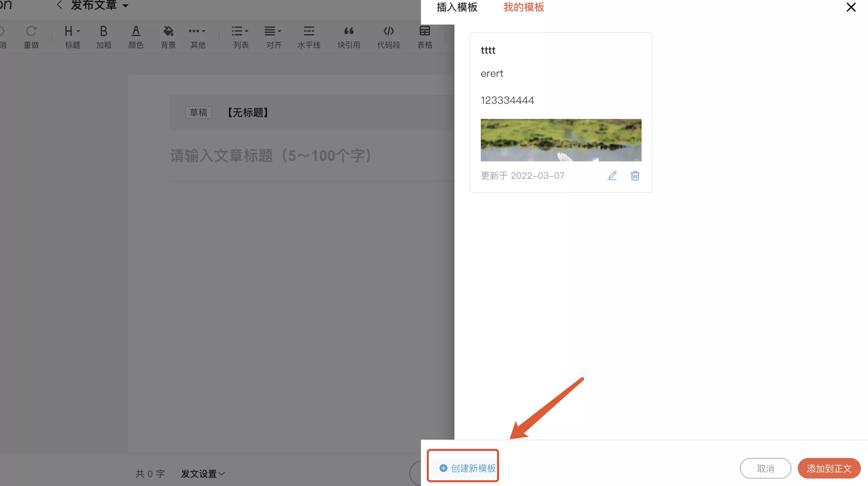Expand 发文设置 publishing settings
Screen dimensions: 868x486
click(x=203, y=473)
